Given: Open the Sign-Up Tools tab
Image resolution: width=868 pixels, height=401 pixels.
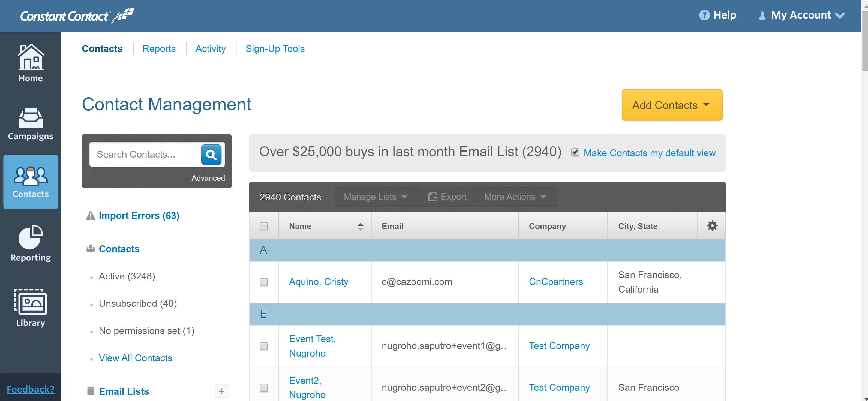Looking at the screenshot, I should (275, 49).
